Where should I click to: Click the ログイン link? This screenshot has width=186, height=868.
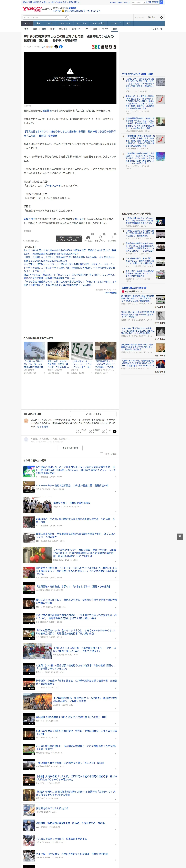click(57, 11)
